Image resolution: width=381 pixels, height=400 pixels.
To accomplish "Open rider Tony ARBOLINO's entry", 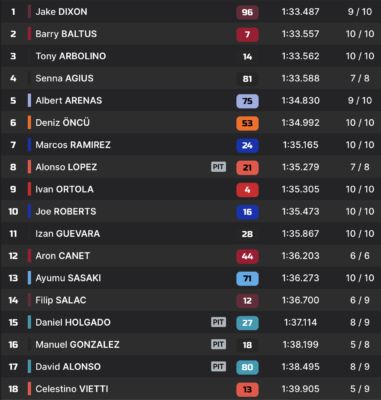I will (x=71, y=56).
